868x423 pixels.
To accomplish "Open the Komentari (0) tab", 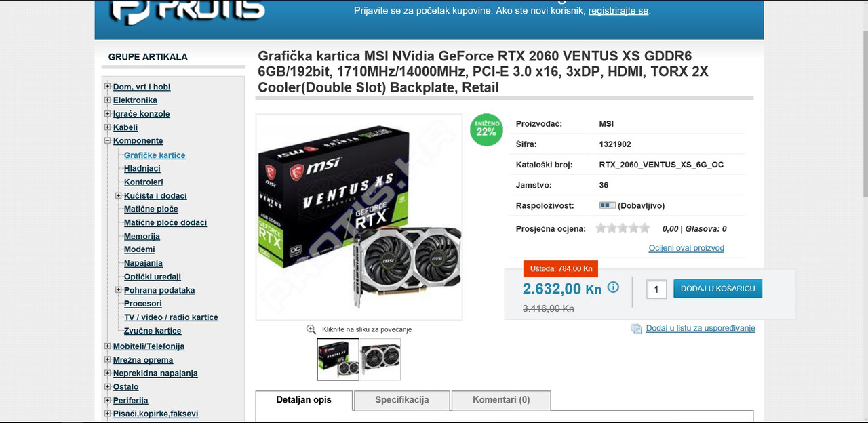I will (x=501, y=400).
